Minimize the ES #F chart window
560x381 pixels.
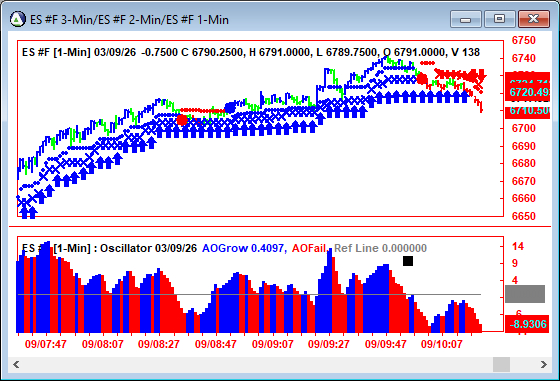click(x=466, y=19)
